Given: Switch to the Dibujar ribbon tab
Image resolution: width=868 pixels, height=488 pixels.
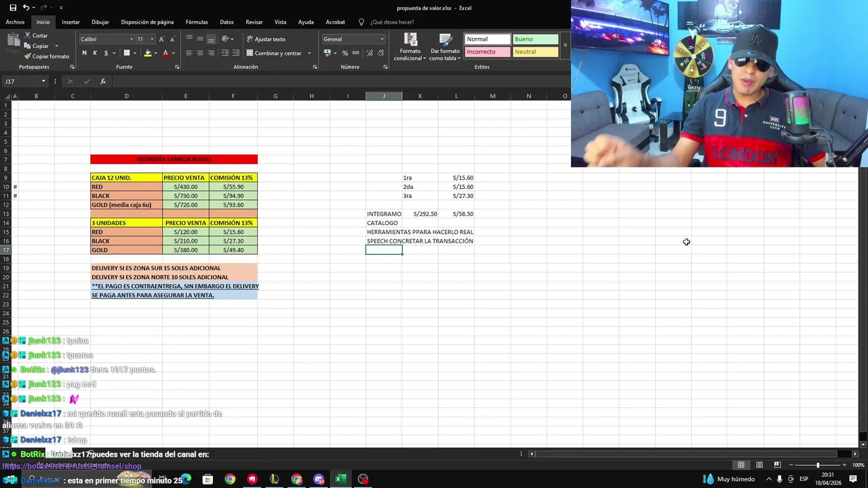Looking at the screenshot, I should [100, 22].
